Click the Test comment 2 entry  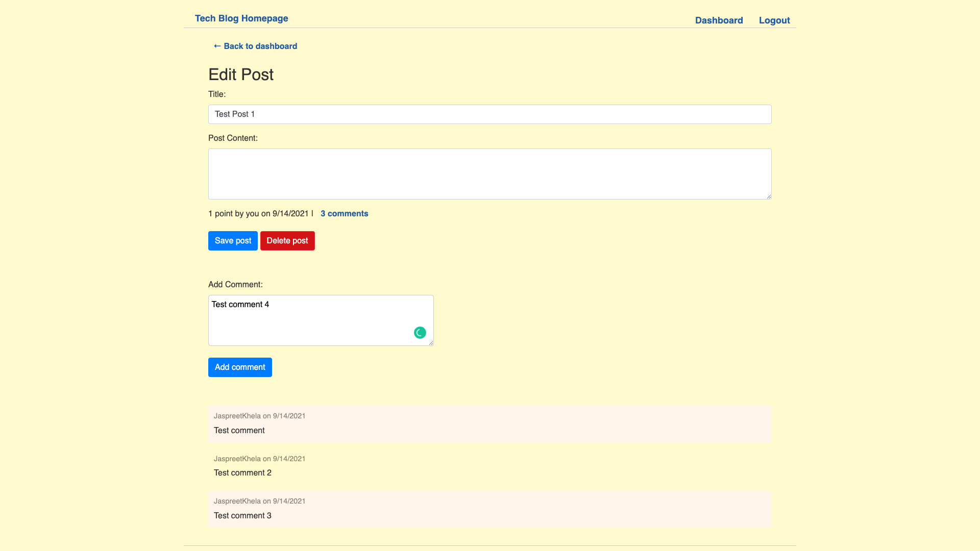(242, 472)
